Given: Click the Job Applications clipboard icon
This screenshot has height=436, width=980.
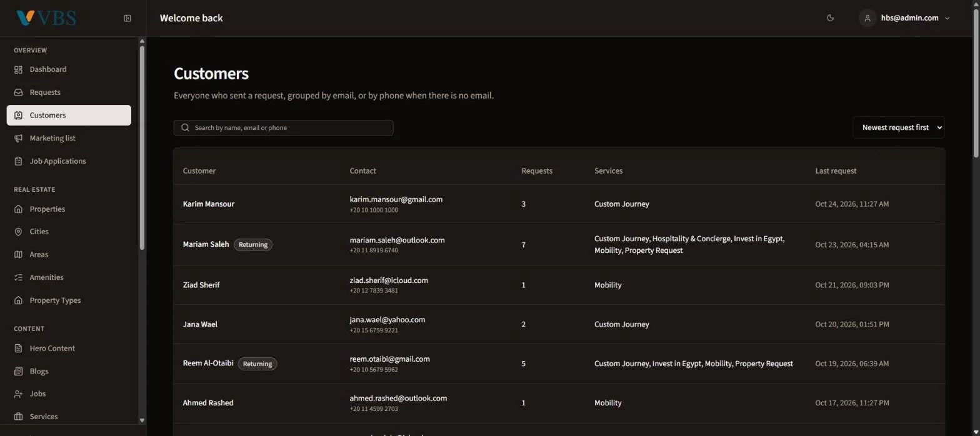Looking at the screenshot, I should (18, 161).
